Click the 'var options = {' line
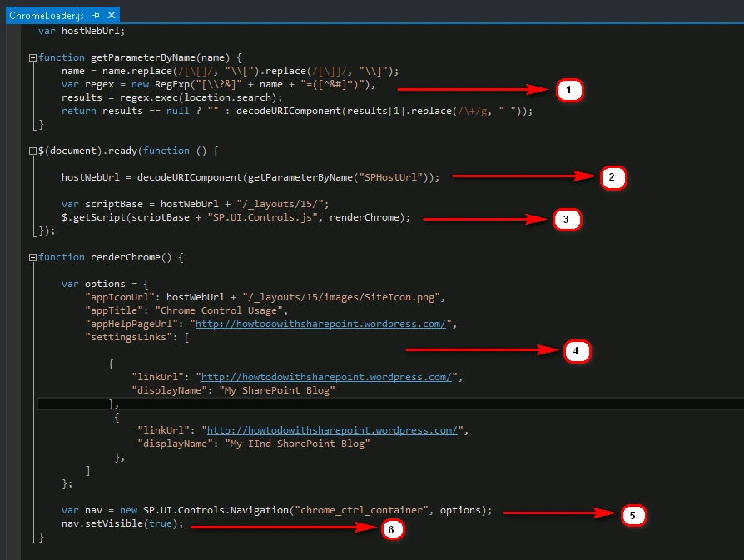The width and height of the screenshot is (744, 560). [x=105, y=284]
